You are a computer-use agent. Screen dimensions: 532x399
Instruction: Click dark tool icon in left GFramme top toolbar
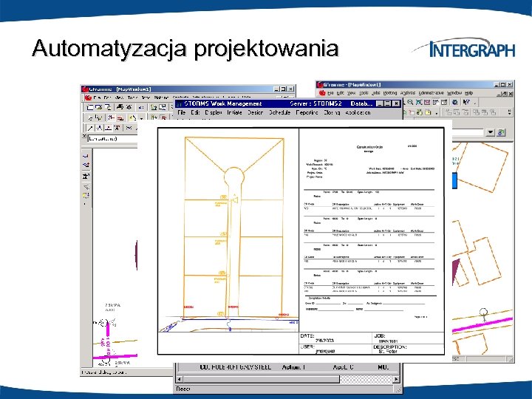[x=120, y=107]
